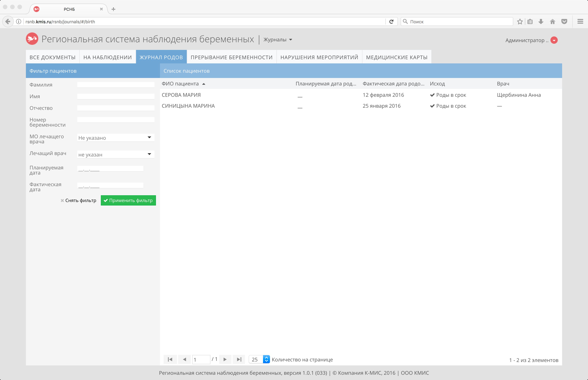Click the Фамилия input field
The width and height of the screenshot is (588, 380).
click(x=116, y=85)
